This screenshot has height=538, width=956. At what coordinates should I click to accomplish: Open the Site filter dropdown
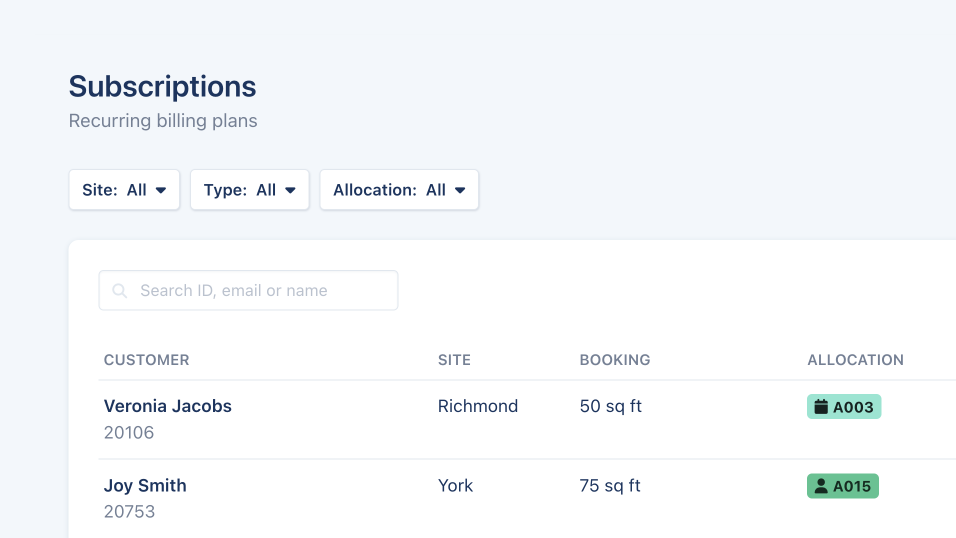pos(124,190)
